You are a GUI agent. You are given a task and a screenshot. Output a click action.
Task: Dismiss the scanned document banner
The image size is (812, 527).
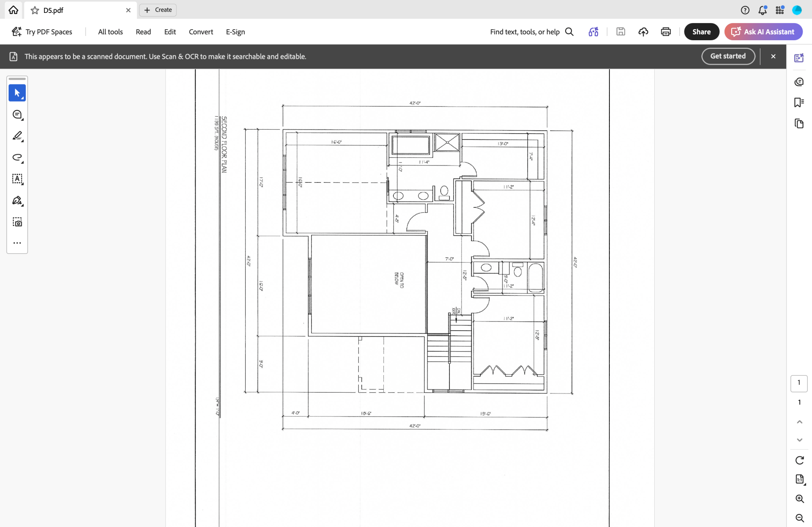coord(773,56)
